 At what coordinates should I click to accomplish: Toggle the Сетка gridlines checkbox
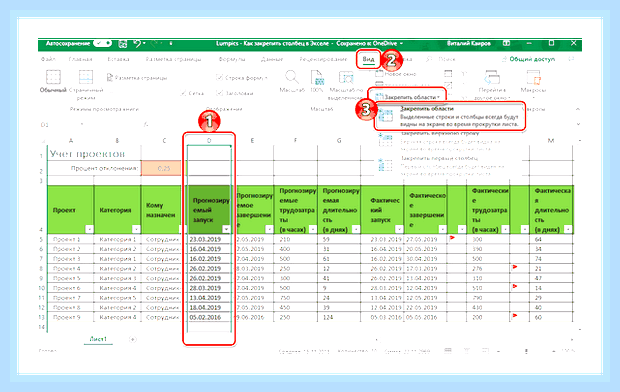click(x=183, y=93)
